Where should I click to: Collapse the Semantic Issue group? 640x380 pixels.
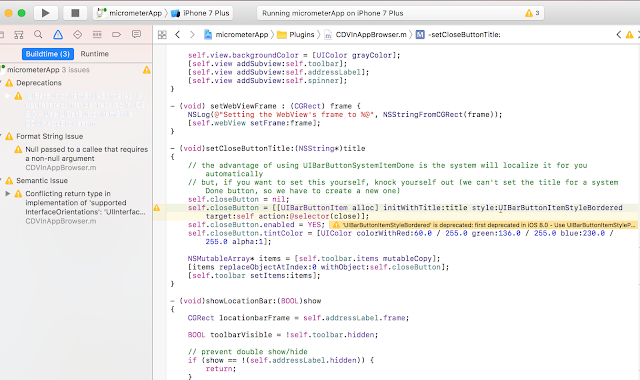pos(1,180)
